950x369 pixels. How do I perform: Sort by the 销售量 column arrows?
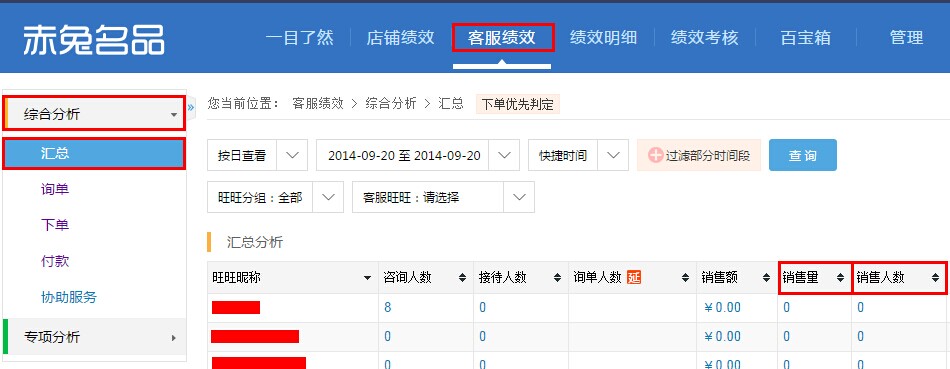(x=840, y=278)
